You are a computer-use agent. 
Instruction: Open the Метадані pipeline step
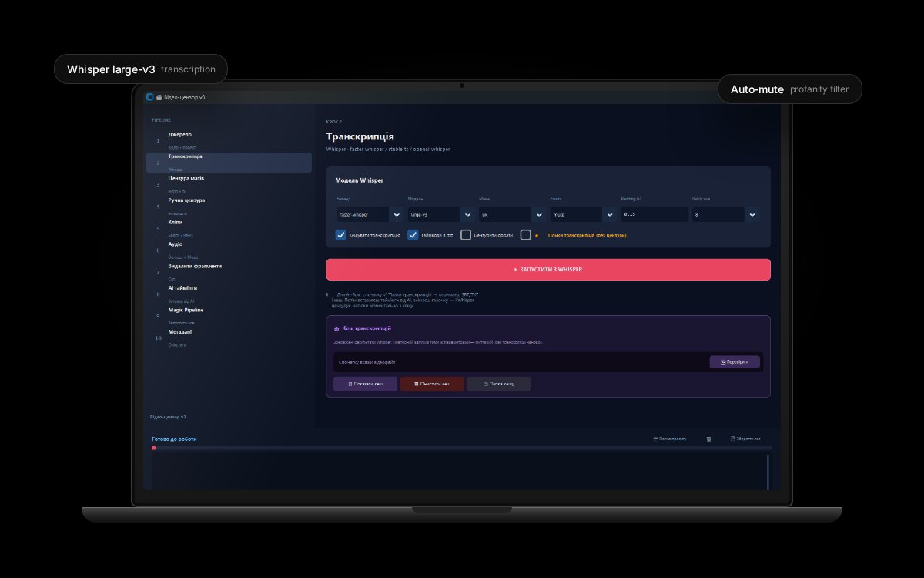(x=229, y=337)
